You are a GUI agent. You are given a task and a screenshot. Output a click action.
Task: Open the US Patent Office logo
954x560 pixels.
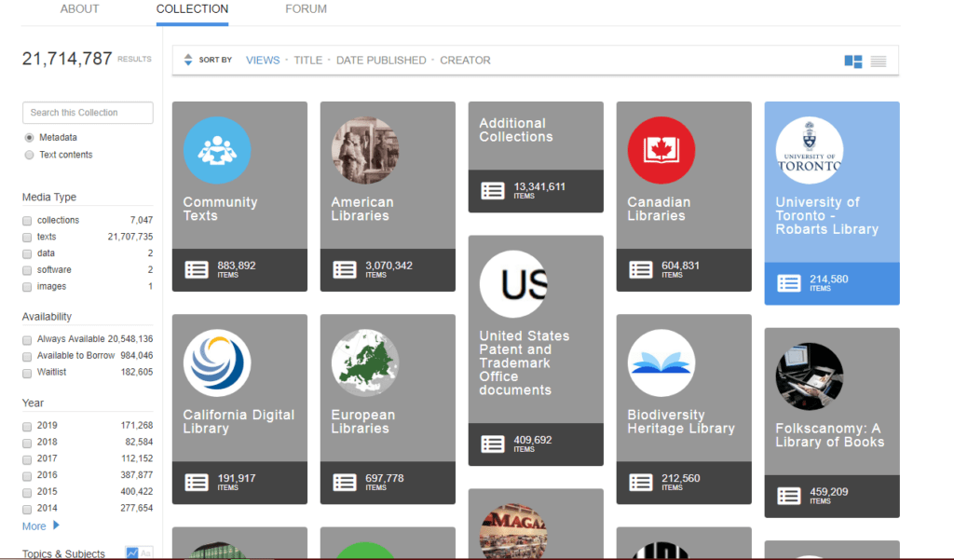point(513,284)
